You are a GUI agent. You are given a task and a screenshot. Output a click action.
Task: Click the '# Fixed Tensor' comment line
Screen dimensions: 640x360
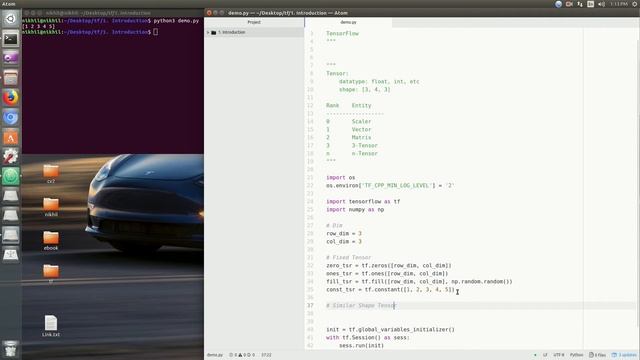[349, 258]
